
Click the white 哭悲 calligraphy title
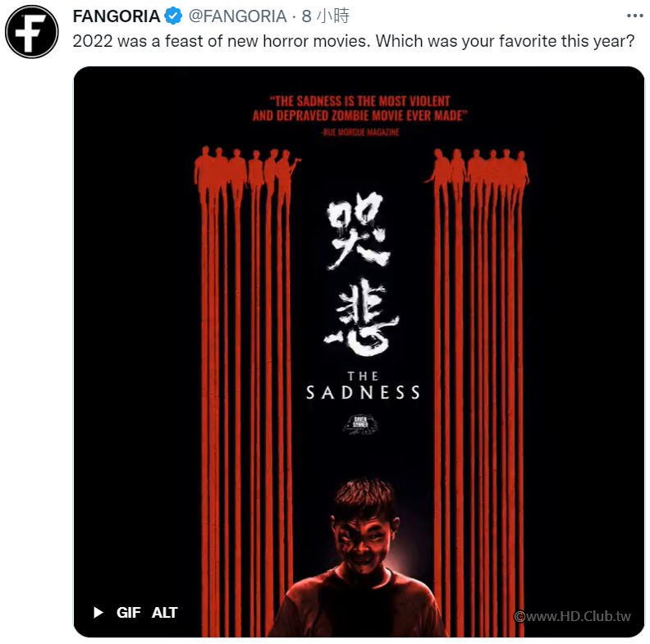coord(361,273)
